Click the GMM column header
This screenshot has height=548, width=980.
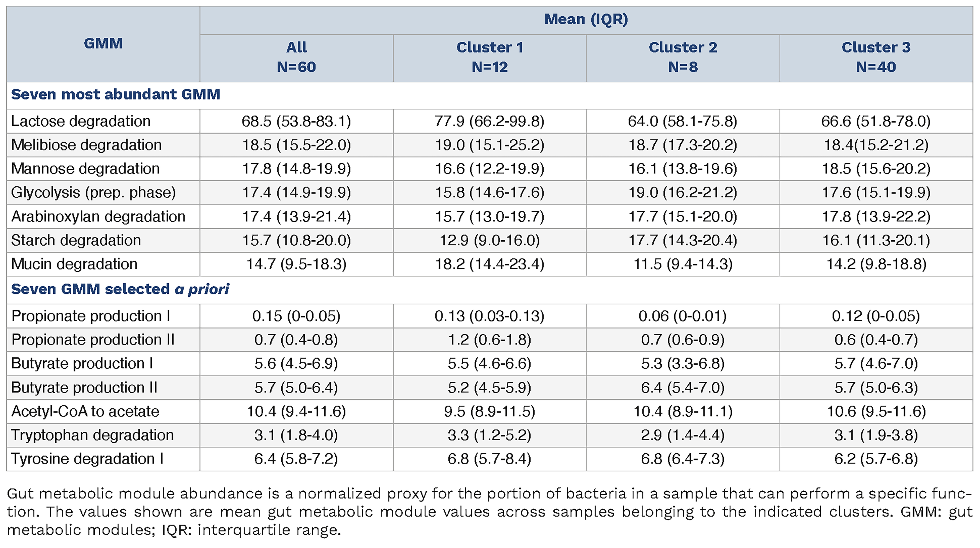(103, 44)
